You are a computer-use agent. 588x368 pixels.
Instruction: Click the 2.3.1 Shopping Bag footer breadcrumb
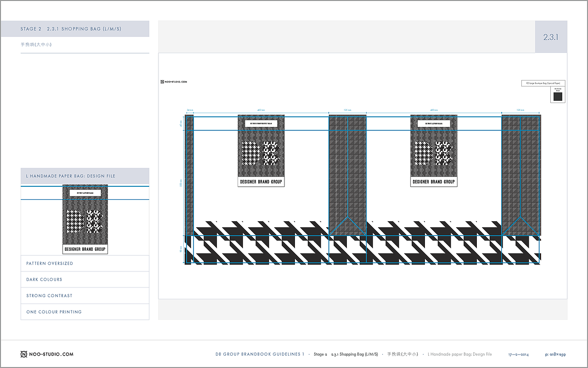354,354
